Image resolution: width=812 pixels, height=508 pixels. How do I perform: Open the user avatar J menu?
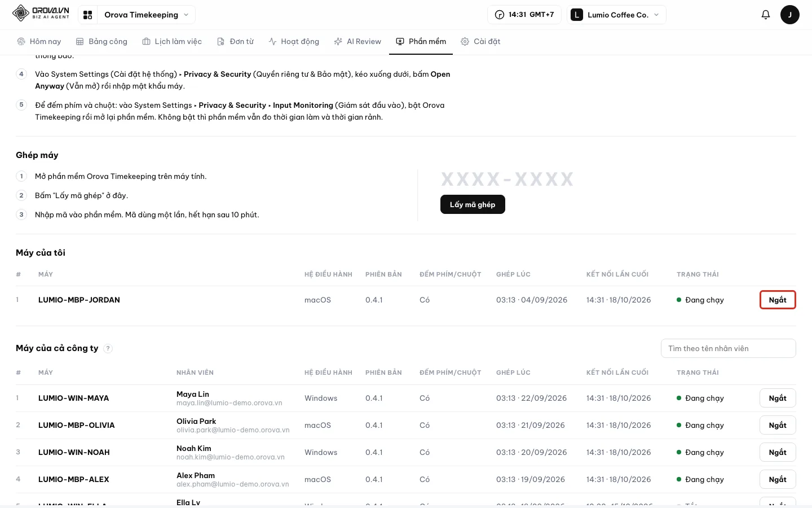[x=789, y=15]
